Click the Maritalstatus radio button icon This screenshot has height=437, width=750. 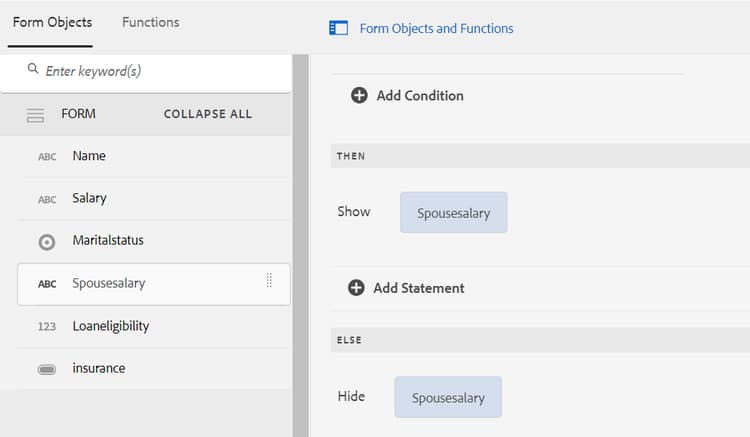click(x=47, y=242)
